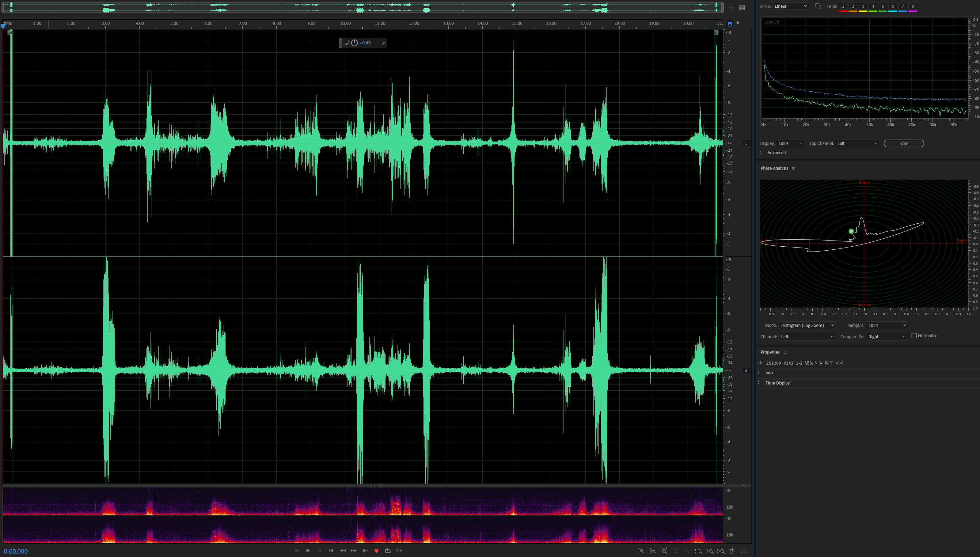Click the Loop Playback icon
The image size is (980, 557).
tap(387, 551)
